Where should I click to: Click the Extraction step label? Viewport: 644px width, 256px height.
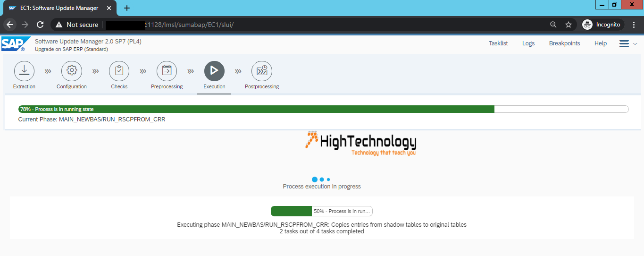coord(25,87)
